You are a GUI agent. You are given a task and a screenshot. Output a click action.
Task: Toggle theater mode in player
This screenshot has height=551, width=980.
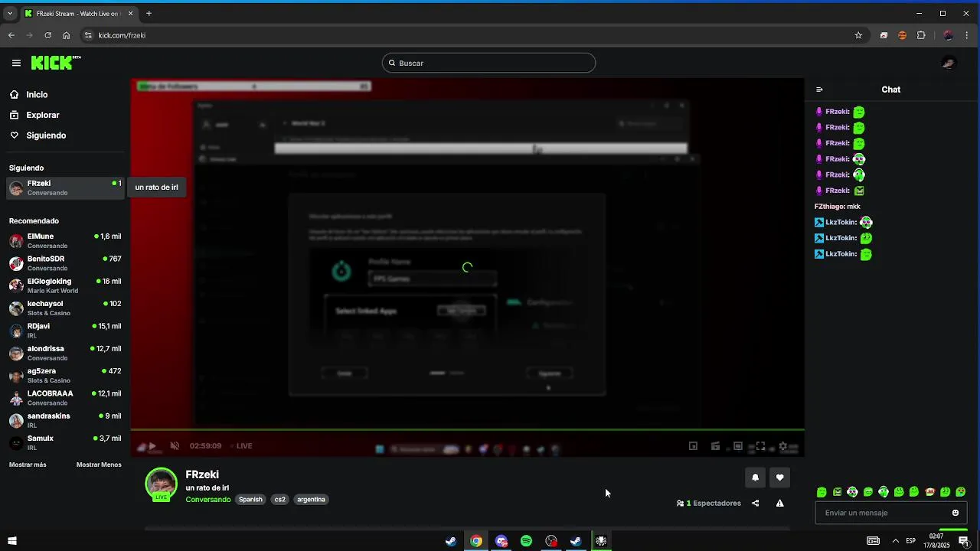[x=738, y=446]
